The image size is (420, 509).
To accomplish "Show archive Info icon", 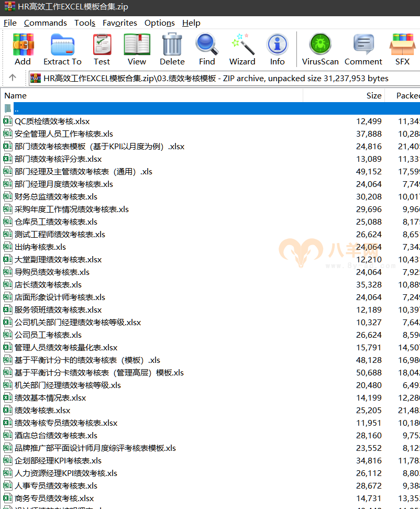I will 277,45.
